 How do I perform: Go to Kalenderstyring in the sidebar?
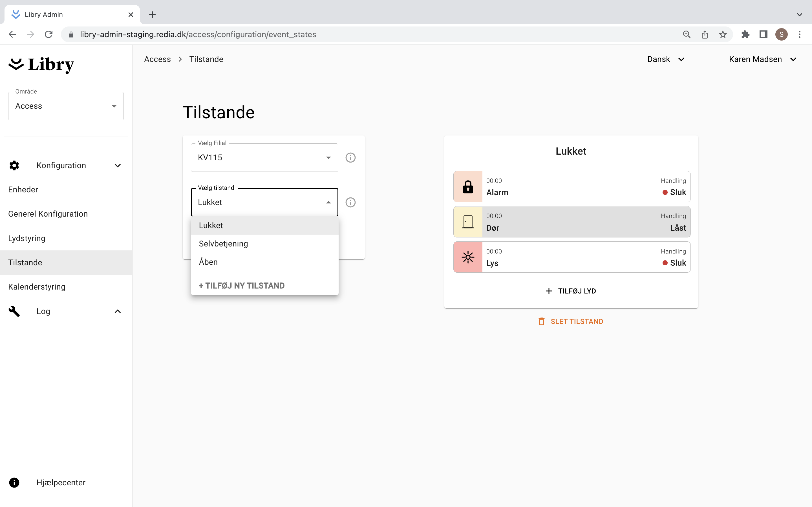[37, 287]
